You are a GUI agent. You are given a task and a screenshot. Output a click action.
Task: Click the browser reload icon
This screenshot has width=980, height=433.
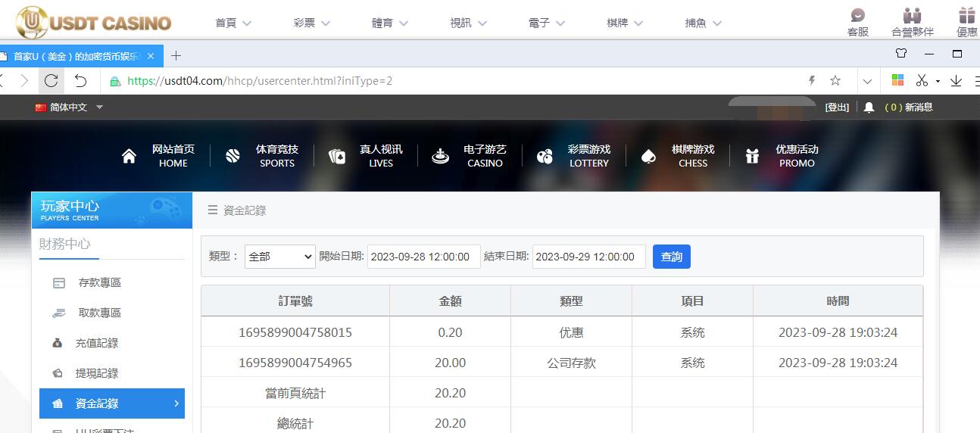(x=51, y=81)
